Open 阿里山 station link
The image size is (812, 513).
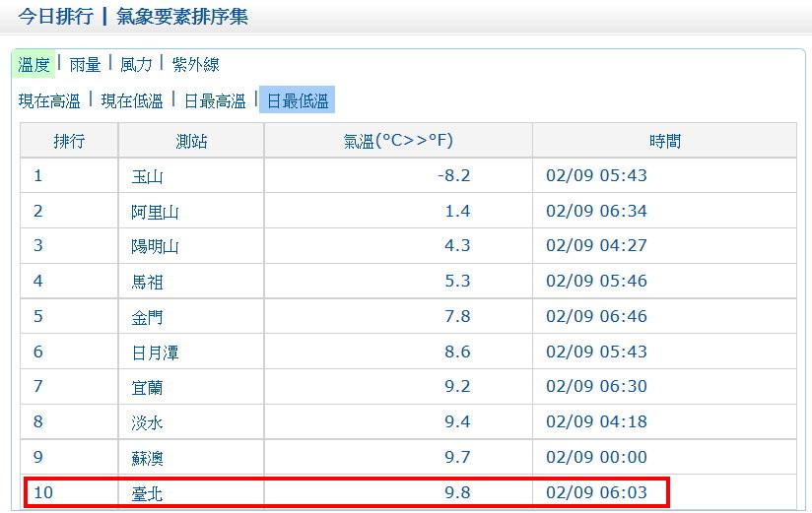point(155,212)
